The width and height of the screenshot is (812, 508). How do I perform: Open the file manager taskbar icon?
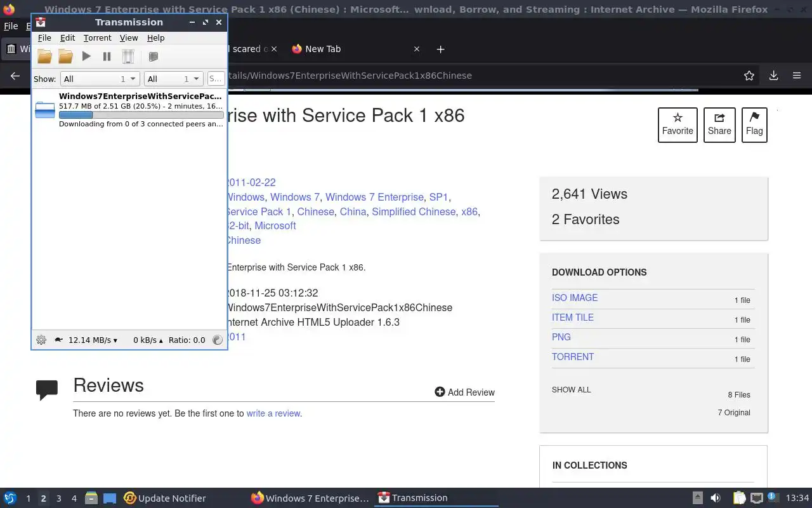(91, 498)
